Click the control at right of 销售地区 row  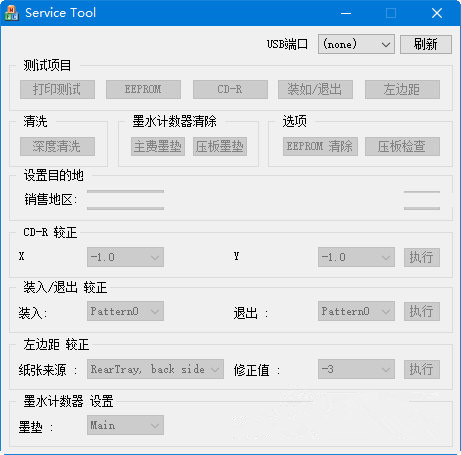[422, 200]
